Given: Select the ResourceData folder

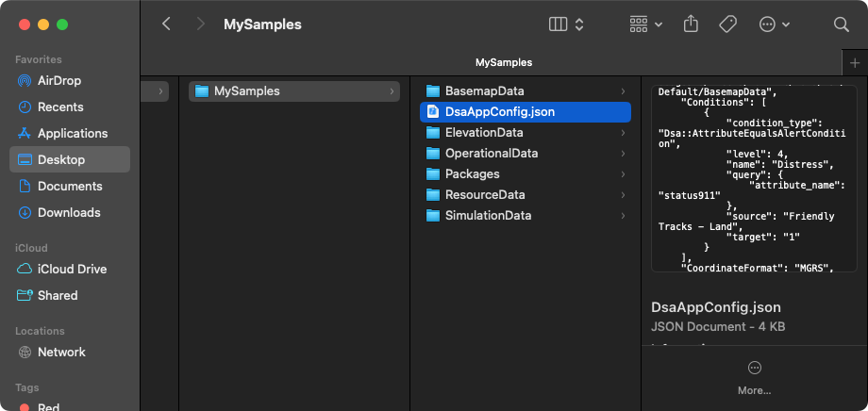Looking at the screenshot, I should (x=526, y=195).
